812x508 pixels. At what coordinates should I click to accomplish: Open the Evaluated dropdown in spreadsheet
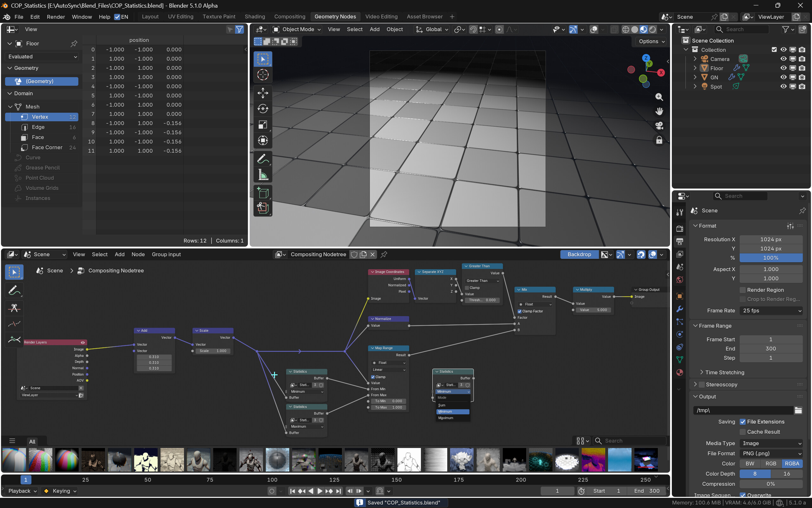42,57
